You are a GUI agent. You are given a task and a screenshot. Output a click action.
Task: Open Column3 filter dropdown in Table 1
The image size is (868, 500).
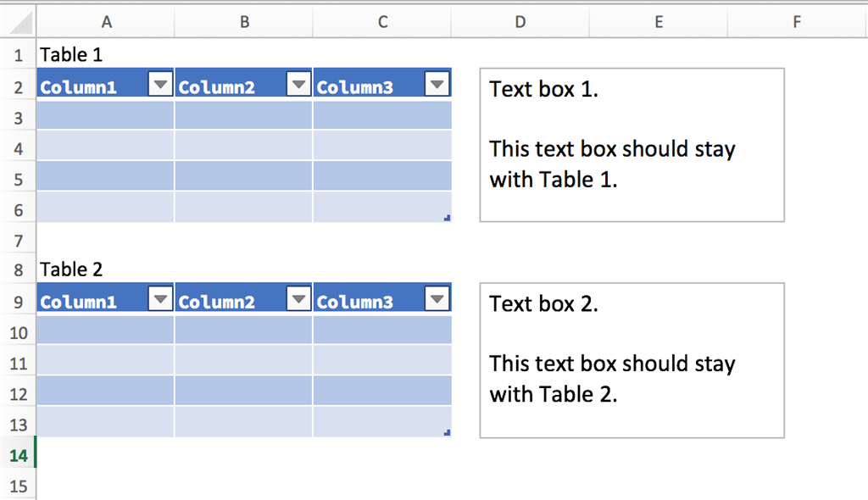click(x=437, y=84)
